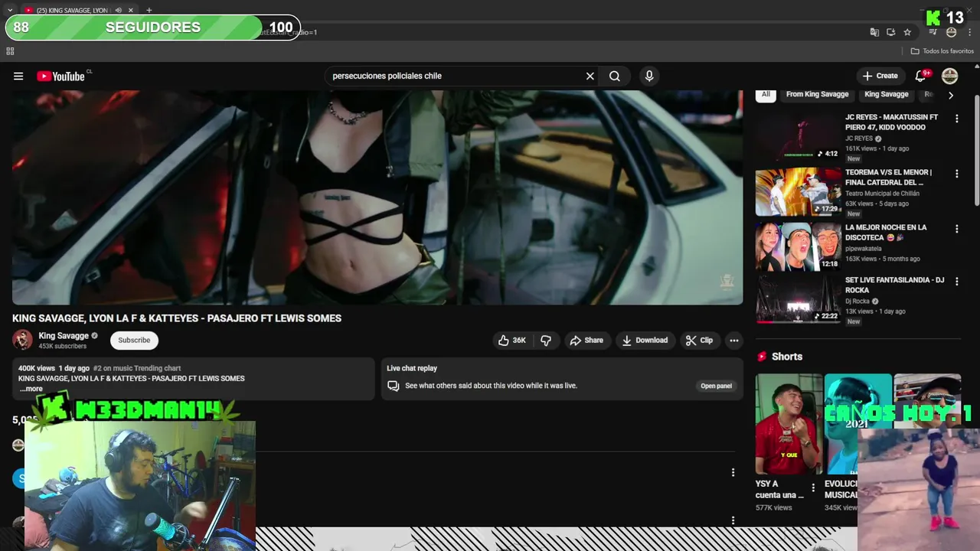Open options for La Mejor Noche video
Screen dimensions: 980x551
(956, 229)
